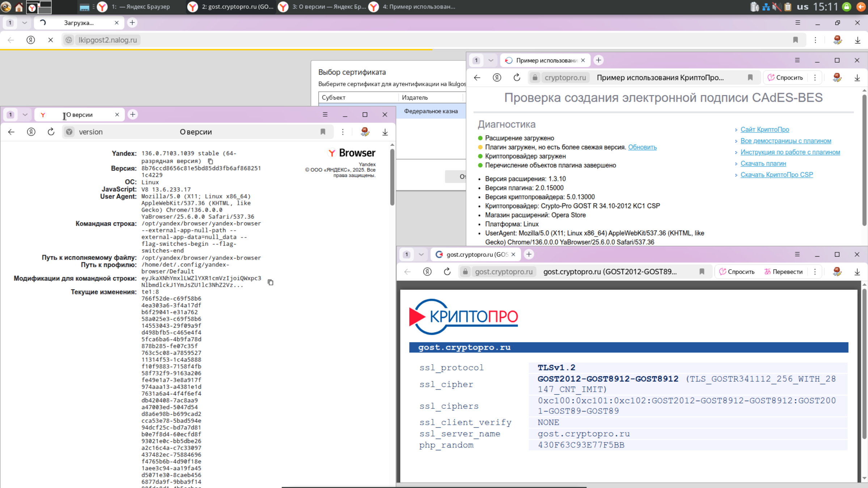
Task: Click the КриптоПро logo
Action: click(463, 317)
